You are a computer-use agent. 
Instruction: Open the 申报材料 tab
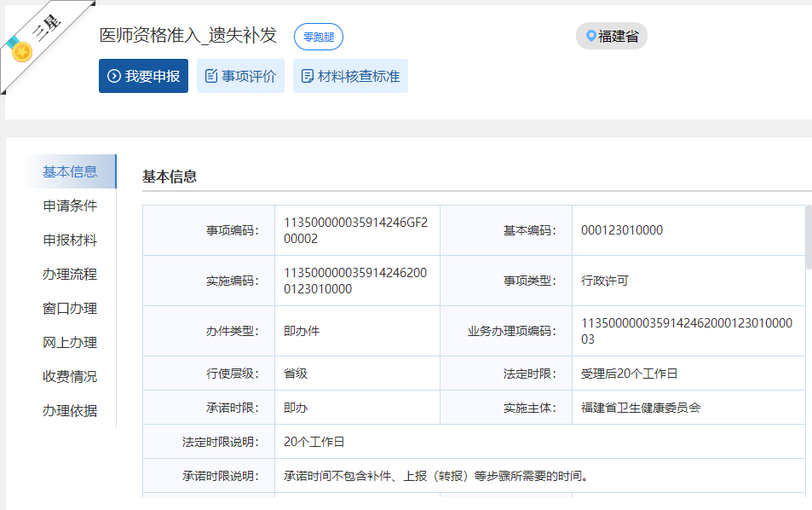[x=70, y=240]
